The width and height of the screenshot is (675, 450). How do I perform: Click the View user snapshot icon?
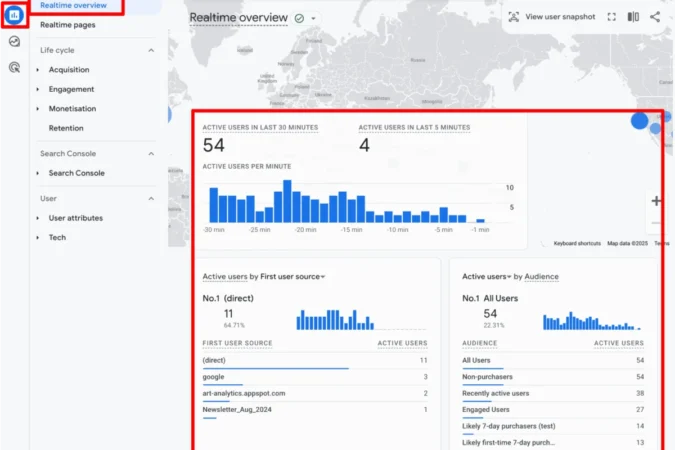pyautogui.click(x=514, y=17)
